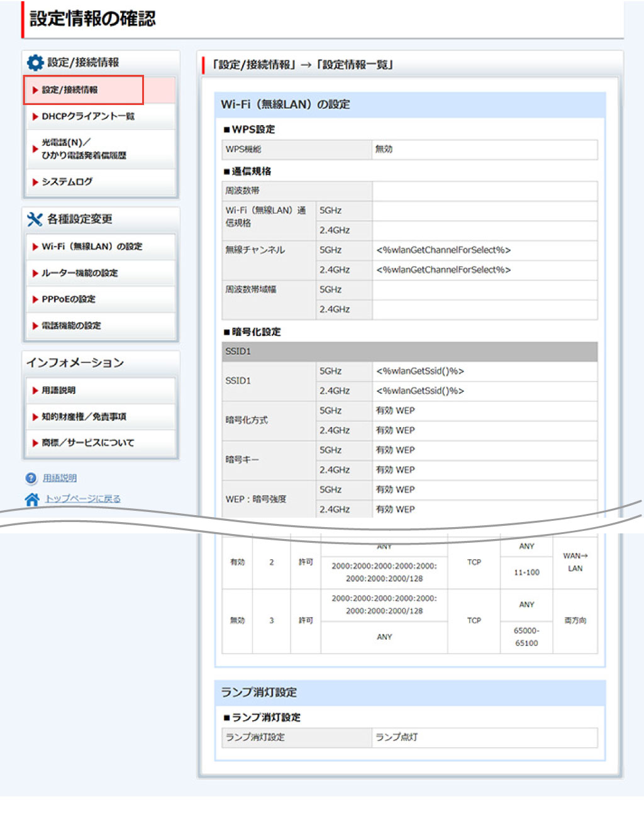Click red arrow beside システムログ
The width and height of the screenshot is (644, 824).
point(35,182)
